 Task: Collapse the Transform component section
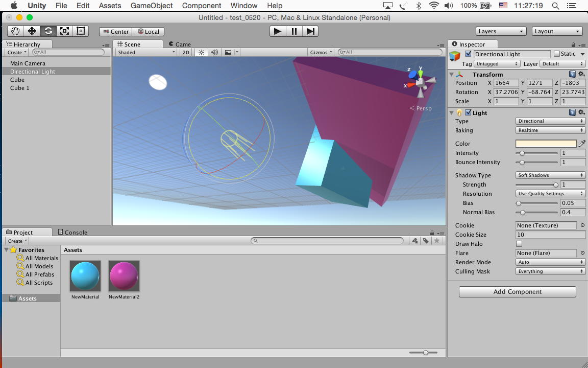coord(452,75)
